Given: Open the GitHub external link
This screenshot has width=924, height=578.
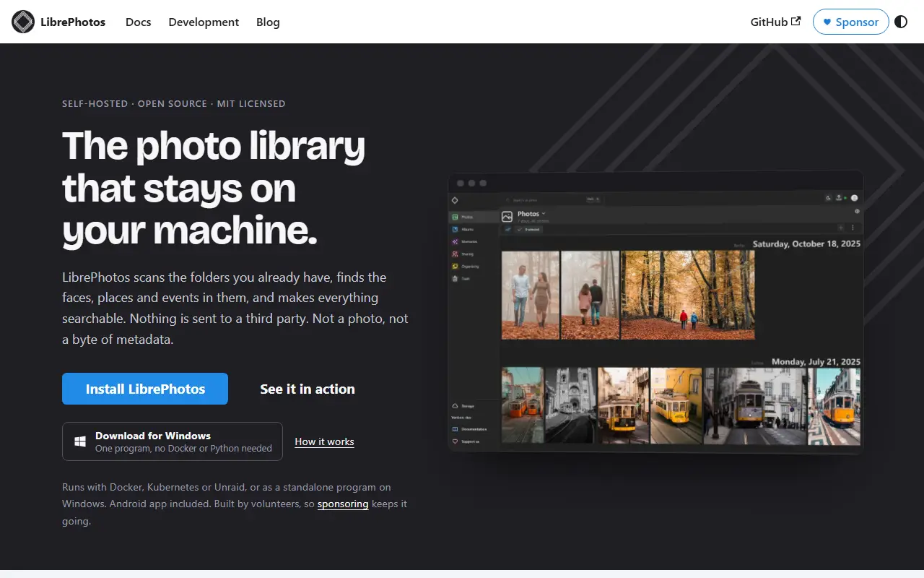Looking at the screenshot, I should [x=775, y=22].
